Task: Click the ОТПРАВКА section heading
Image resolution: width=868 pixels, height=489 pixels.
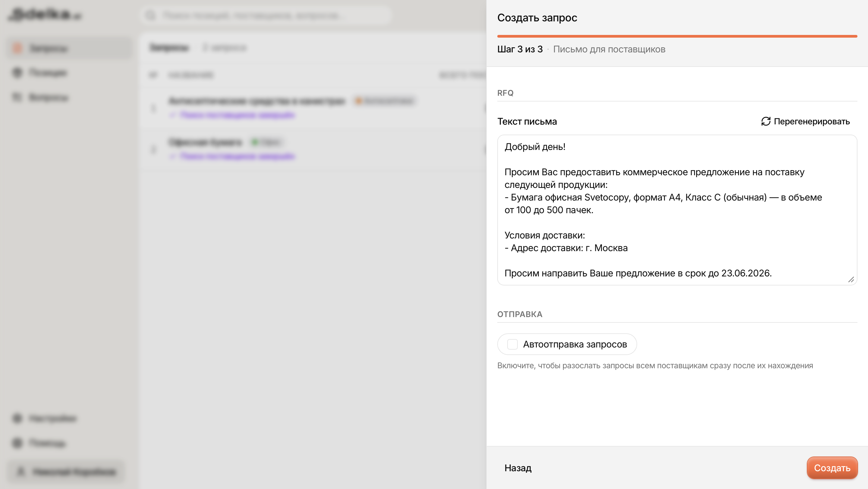Action: click(520, 314)
